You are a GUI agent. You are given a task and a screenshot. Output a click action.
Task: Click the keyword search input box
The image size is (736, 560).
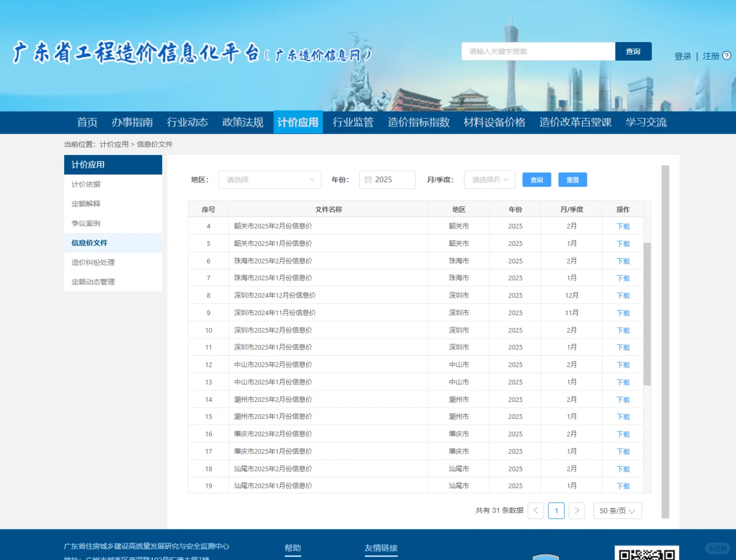coord(537,51)
